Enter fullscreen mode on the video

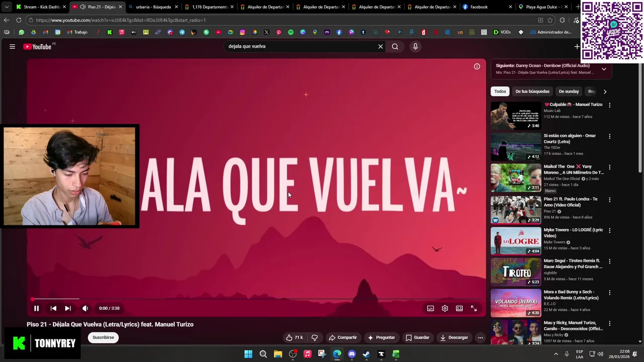474,308
